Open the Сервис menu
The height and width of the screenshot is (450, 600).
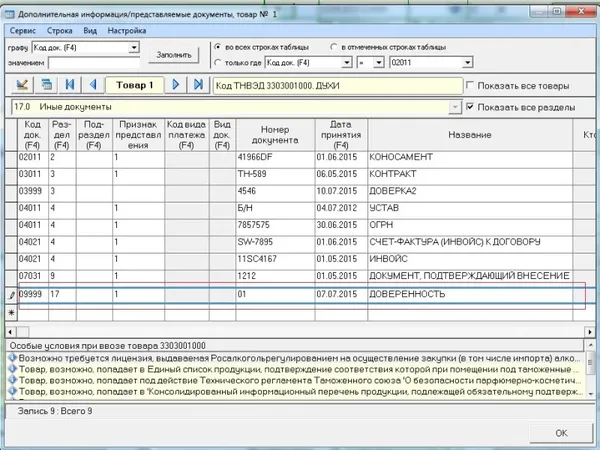coord(23,31)
